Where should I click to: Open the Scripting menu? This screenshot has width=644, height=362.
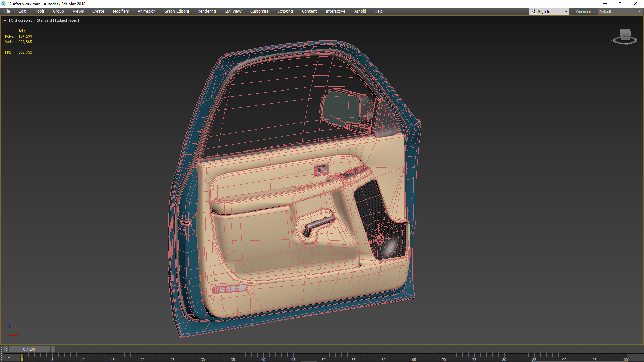[x=285, y=11]
